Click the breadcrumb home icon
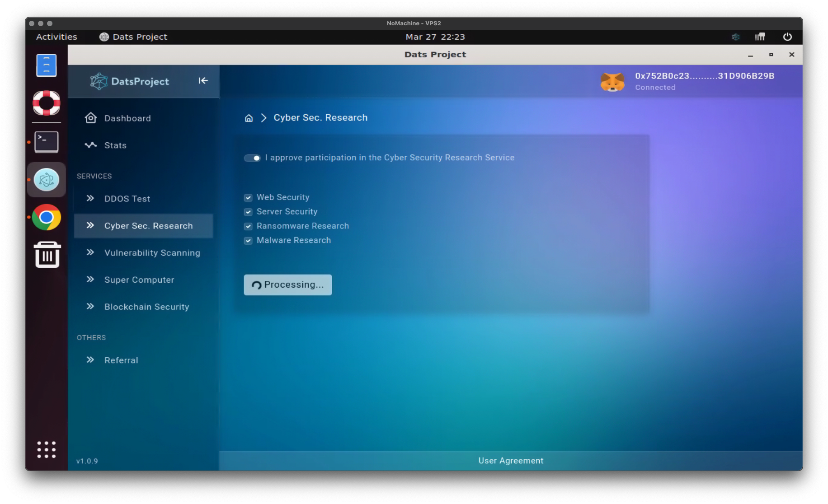This screenshot has height=504, width=828. (249, 118)
